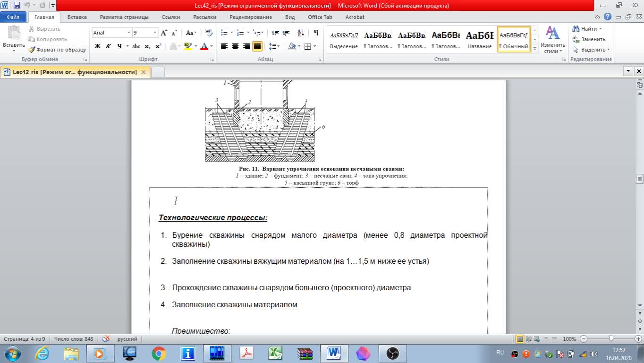Apply superscript formatting
Screen dimensions: 644x363
(x=158, y=46)
